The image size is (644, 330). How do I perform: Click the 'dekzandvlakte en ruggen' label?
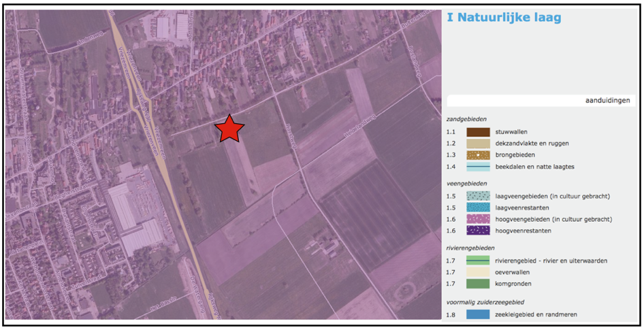point(532,144)
